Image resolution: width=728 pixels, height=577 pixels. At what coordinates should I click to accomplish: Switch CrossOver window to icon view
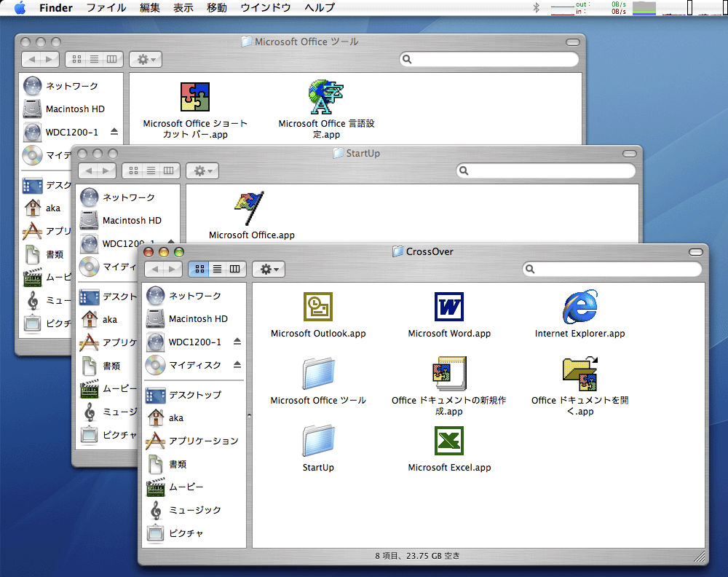click(x=199, y=269)
